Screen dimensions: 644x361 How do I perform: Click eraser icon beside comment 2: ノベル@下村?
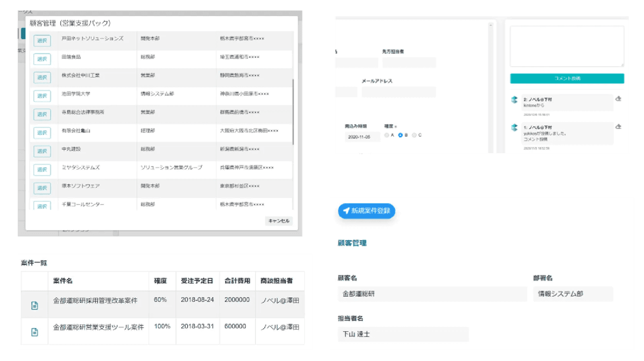coord(618,98)
